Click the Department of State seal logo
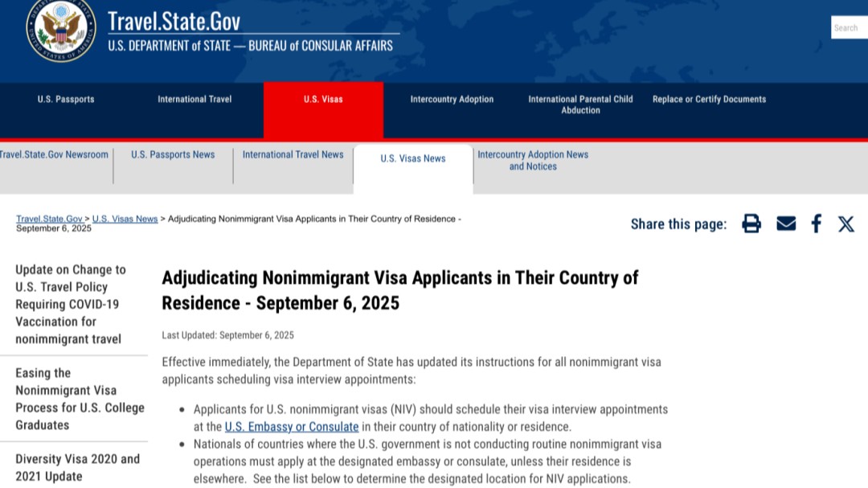 point(60,30)
